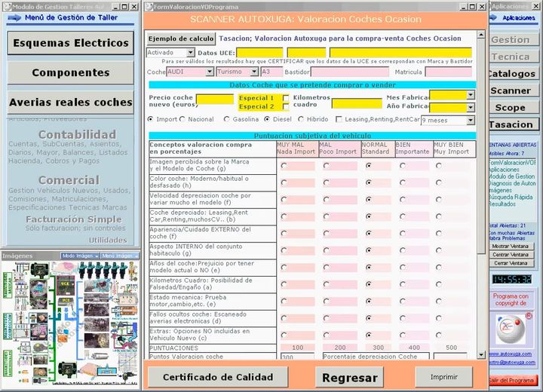Screen dimensions: 543x392
Task: Set Kilometros Cuadro falsedad row to MUY MAL
Action: [284, 284]
